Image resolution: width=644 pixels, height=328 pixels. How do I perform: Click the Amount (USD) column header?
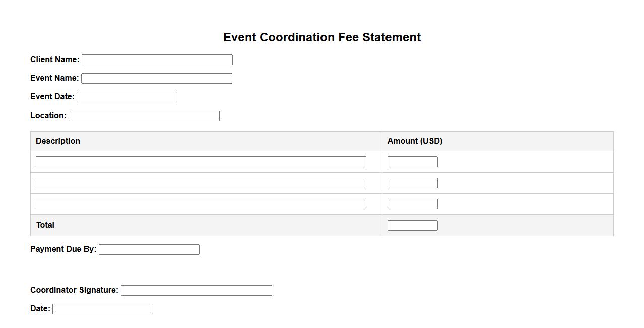click(x=415, y=141)
